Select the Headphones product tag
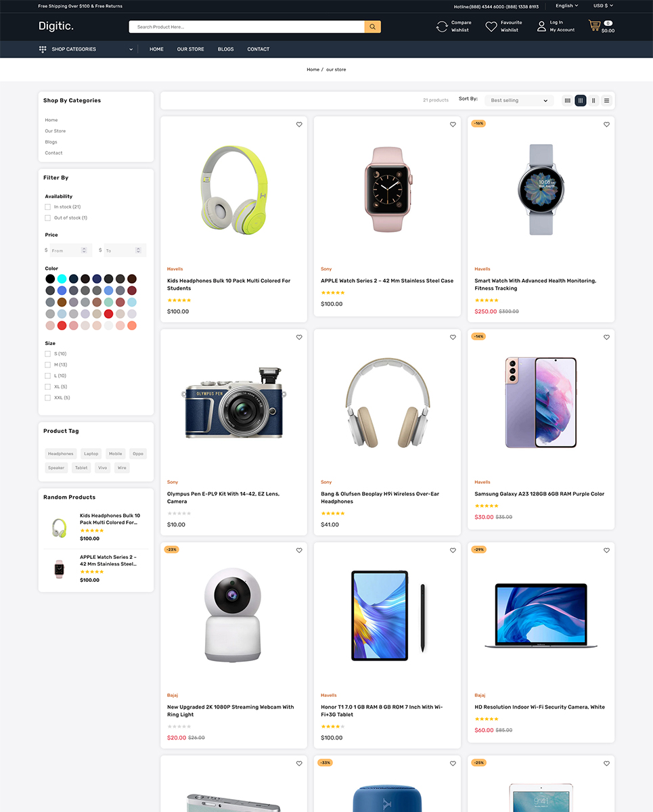 [x=60, y=454]
